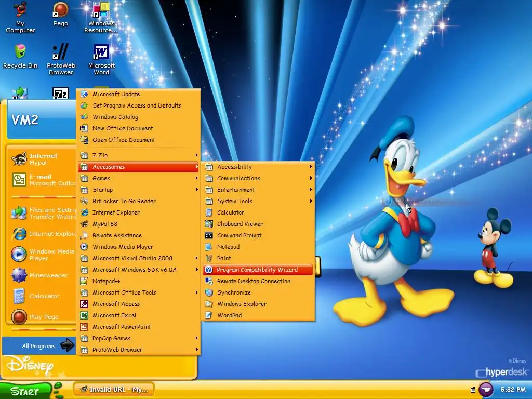Screen dimensions: 532x399
Task: Expand the Entertainment submenu
Action: pos(258,190)
